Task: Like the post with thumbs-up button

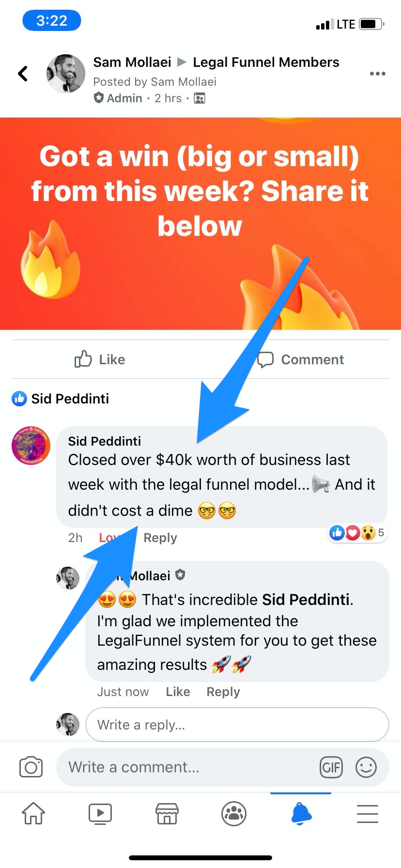Action: [x=100, y=359]
